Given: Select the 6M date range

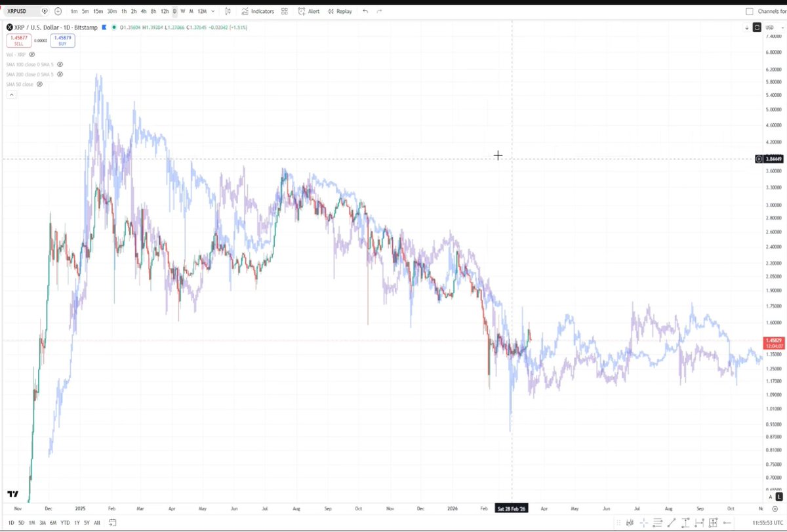Looking at the screenshot, I should [x=52, y=523].
